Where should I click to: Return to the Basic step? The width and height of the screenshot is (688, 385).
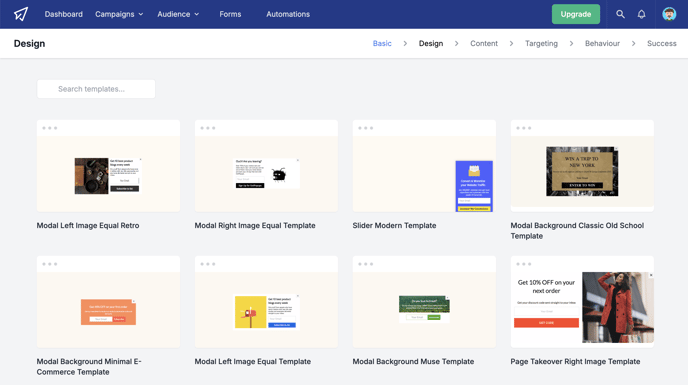(x=382, y=43)
